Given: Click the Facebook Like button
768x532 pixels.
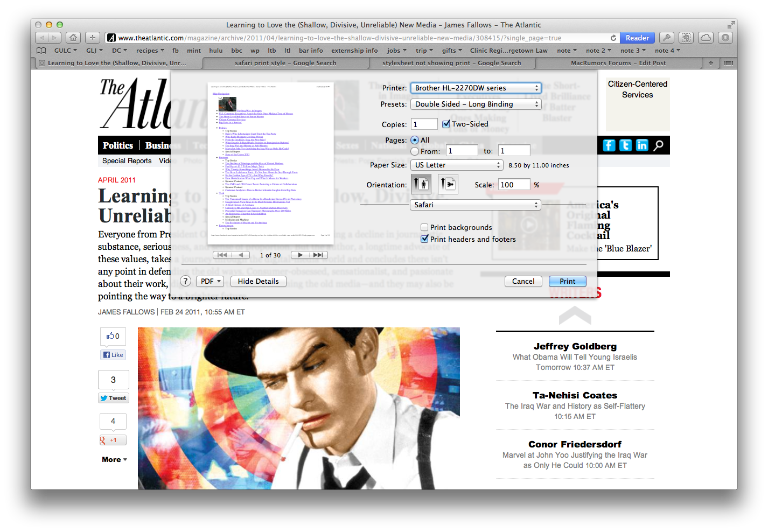Looking at the screenshot, I should click(113, 355).
